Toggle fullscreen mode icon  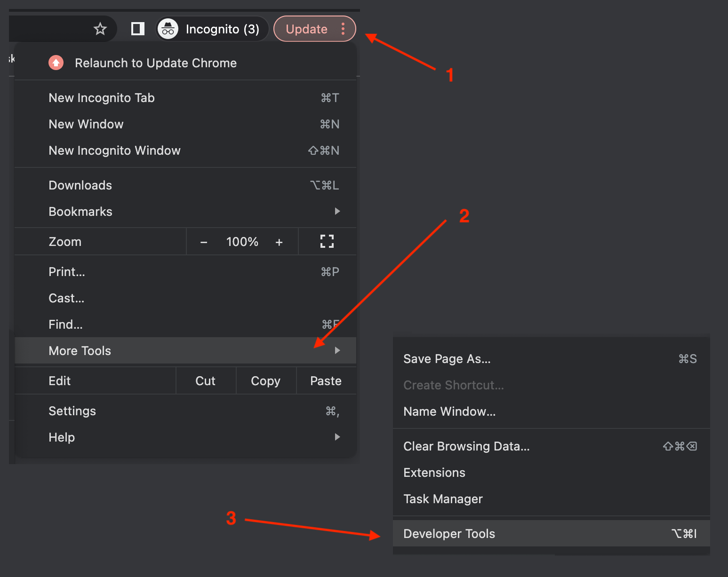pyautogui.click(x=327, y=242)
